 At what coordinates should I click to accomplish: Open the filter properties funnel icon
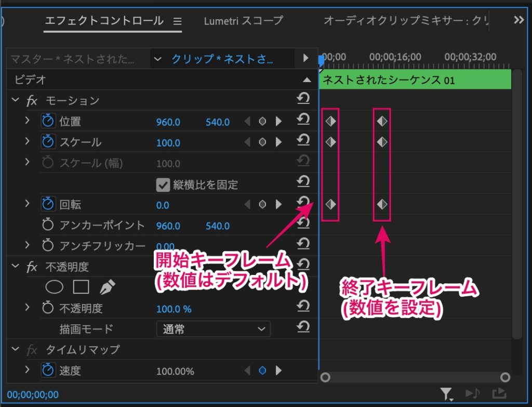(446, 394)
